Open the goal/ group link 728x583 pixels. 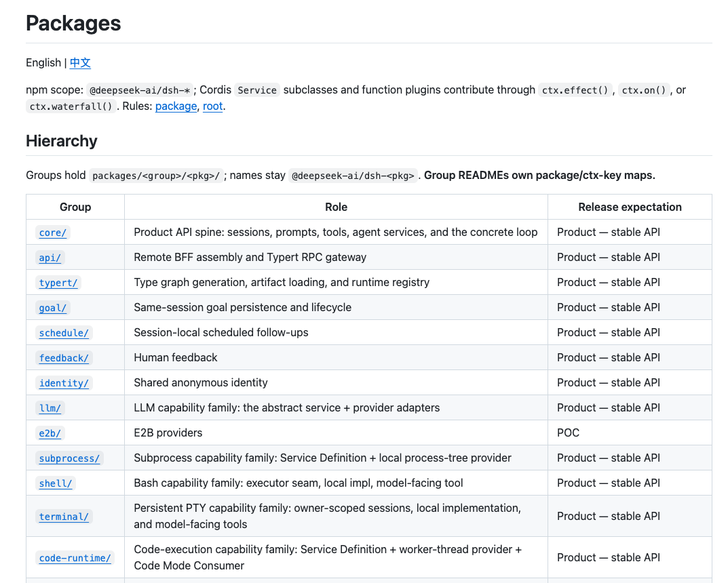pyautogui.click(x=52, y=308)
